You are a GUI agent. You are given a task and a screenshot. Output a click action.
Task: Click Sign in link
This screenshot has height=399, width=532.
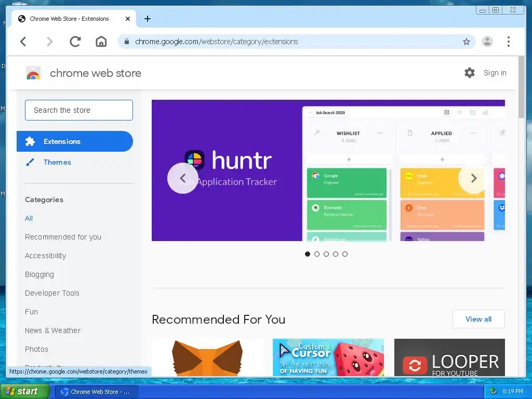(x=495, y=73)
